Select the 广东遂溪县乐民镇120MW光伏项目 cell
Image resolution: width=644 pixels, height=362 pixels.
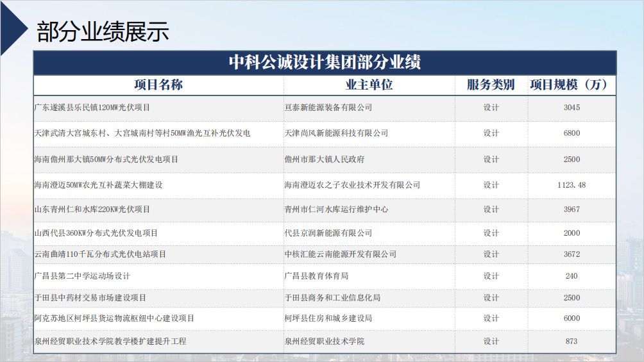point(92,108)
